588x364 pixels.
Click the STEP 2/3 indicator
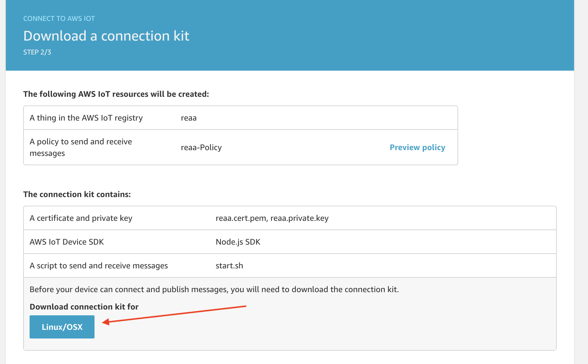(37, 52)
